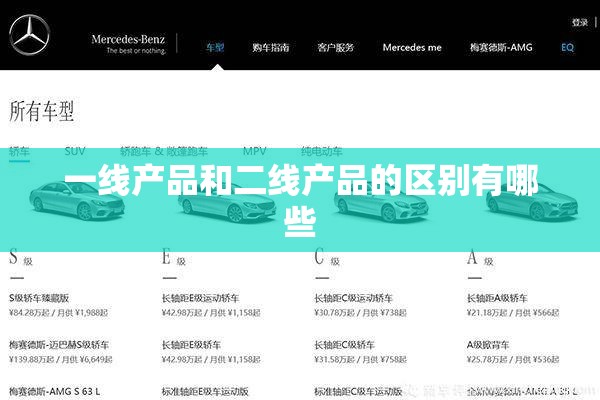
Task: Open the 长轴距C级运动轿车 model link
Action: [x=354, y=298]
